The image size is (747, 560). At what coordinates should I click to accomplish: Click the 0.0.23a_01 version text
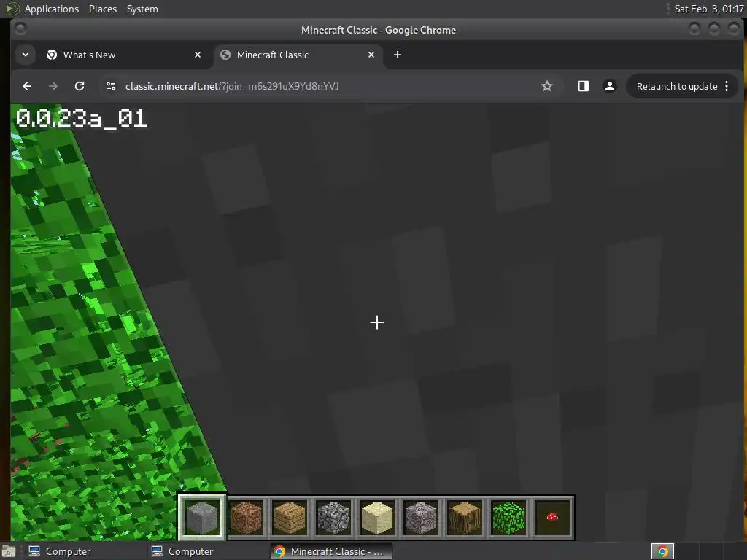[x=82, y=118]
